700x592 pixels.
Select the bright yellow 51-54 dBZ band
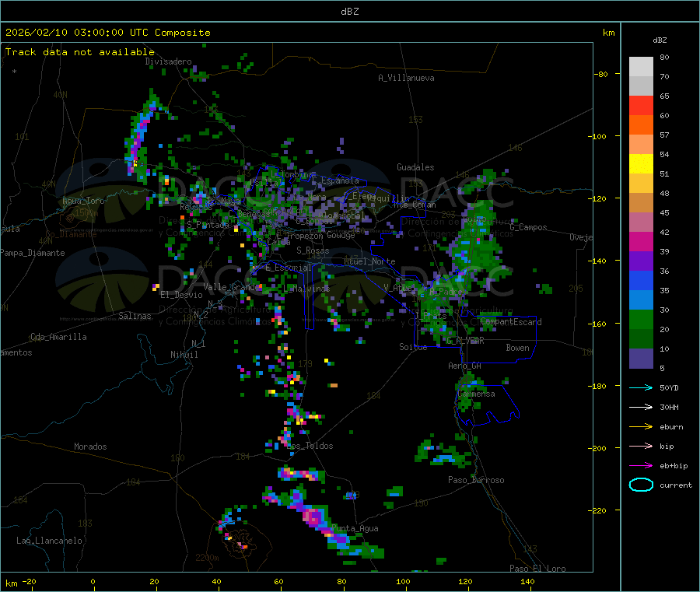(x=641, y=164)
